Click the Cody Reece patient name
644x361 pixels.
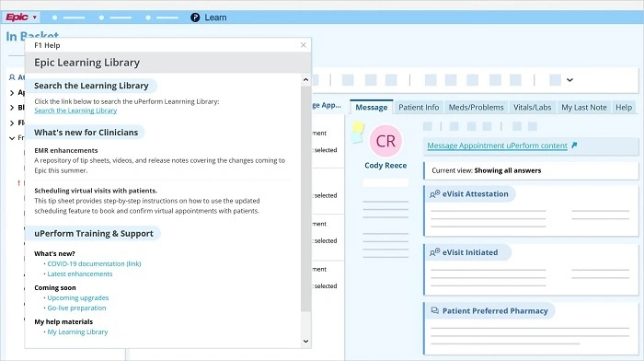(x=385, y=165)
